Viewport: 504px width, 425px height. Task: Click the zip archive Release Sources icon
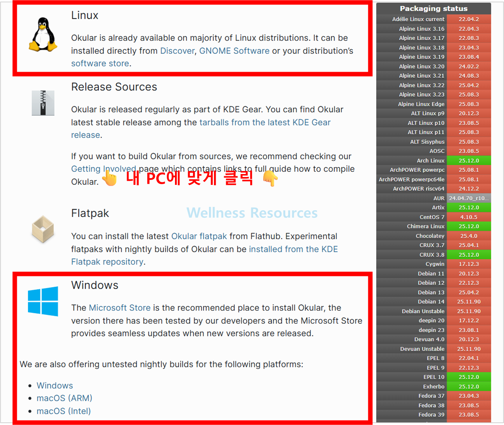[x=43, y=103]
